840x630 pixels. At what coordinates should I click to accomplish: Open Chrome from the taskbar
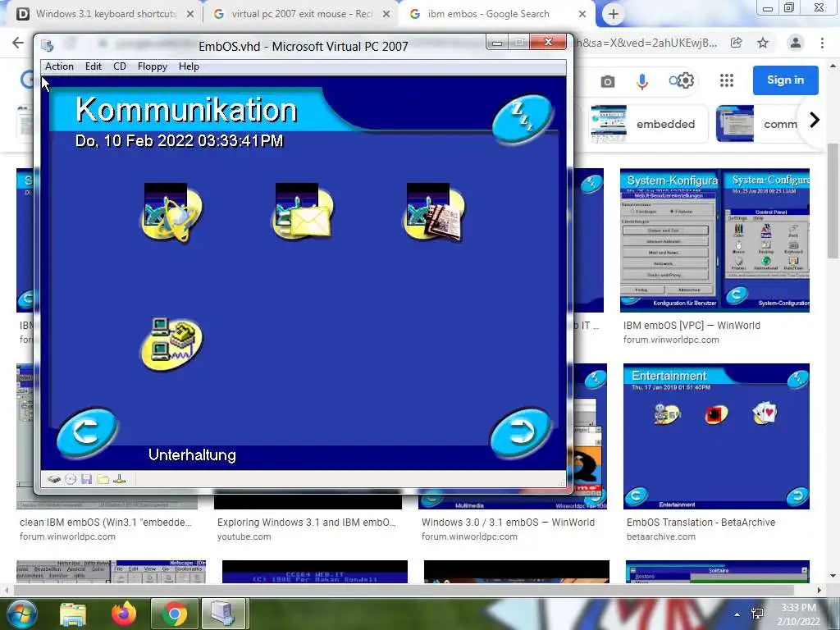[174, 614]
